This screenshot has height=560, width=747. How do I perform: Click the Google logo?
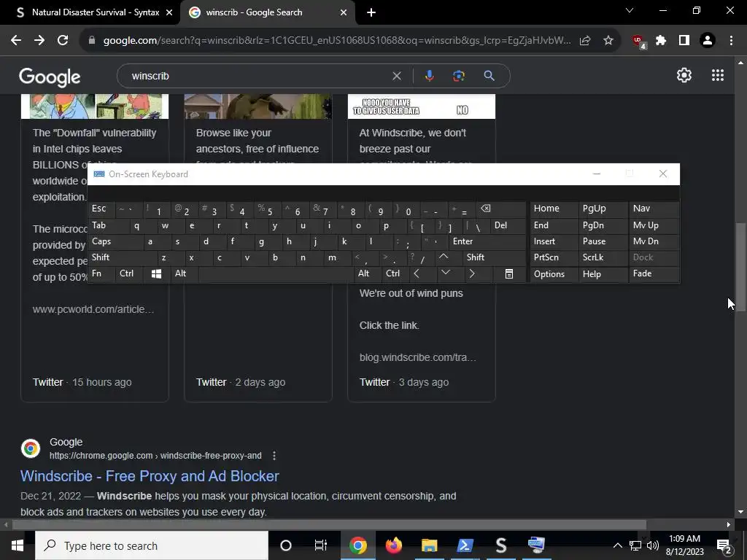pyautogui.click(x=50, y=77)
